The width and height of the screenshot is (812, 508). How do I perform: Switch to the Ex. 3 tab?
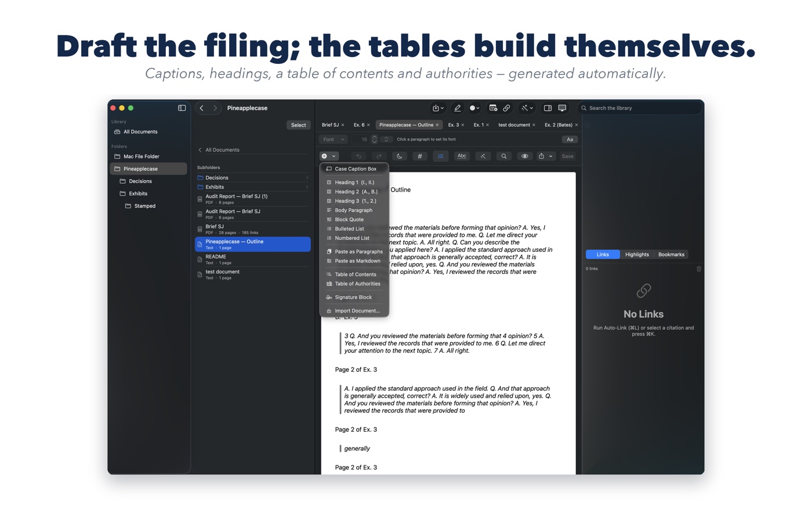coord(453,125)
